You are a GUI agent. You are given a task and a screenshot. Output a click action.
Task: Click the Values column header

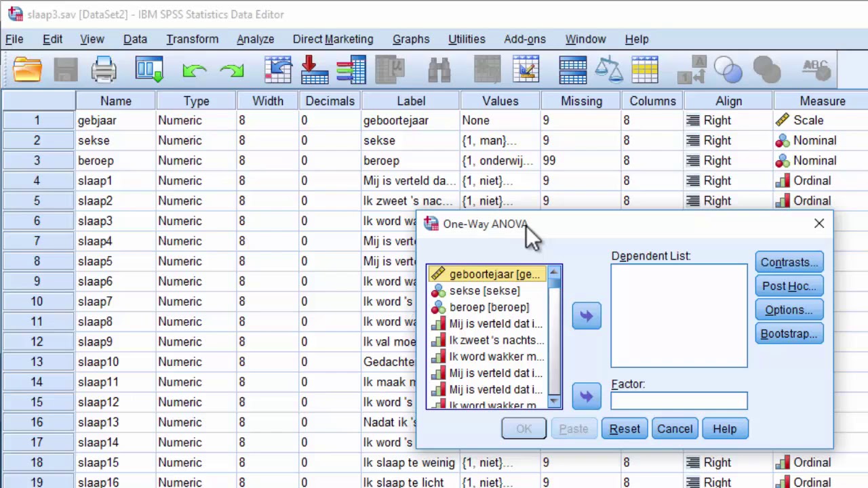pyautogui.click(x=500, y=101)
